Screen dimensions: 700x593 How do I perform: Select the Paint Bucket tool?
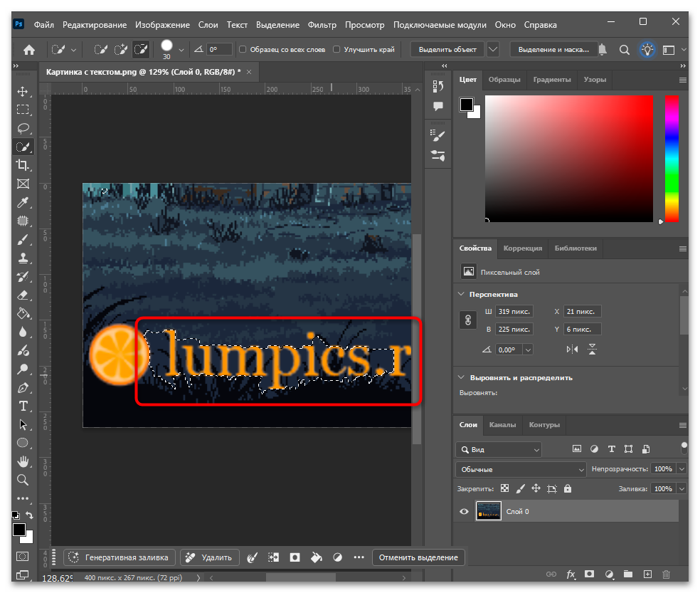(23, 314)
